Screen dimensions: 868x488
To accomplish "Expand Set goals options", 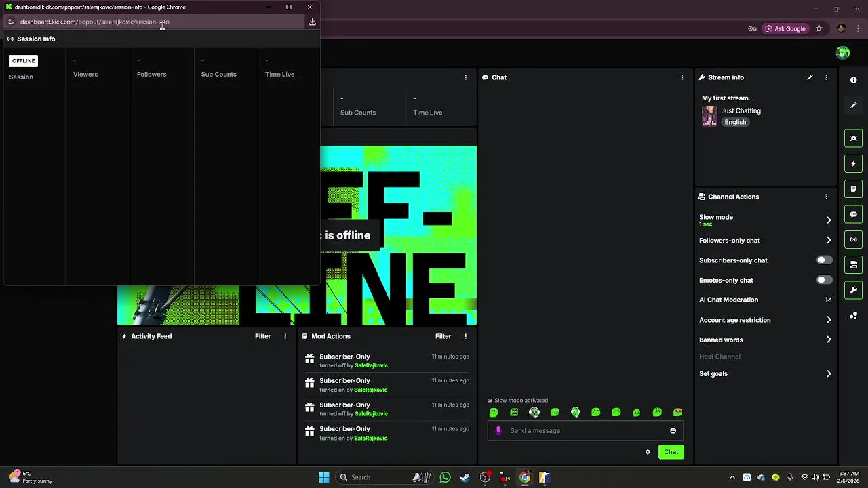I will (829, 373).
